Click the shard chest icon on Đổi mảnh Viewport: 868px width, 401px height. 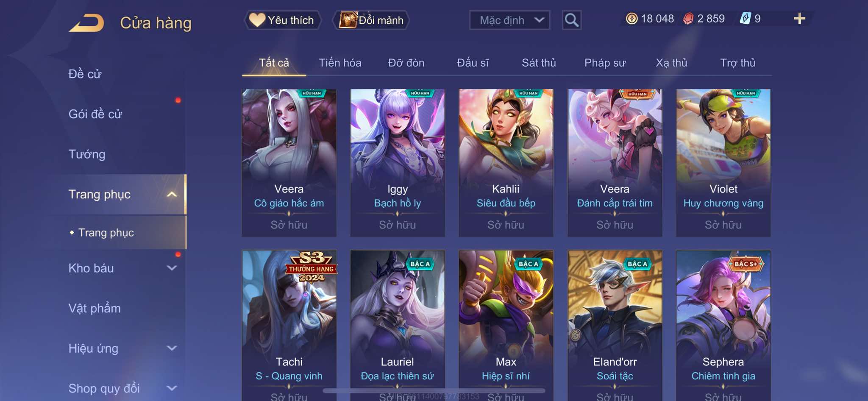348,20
